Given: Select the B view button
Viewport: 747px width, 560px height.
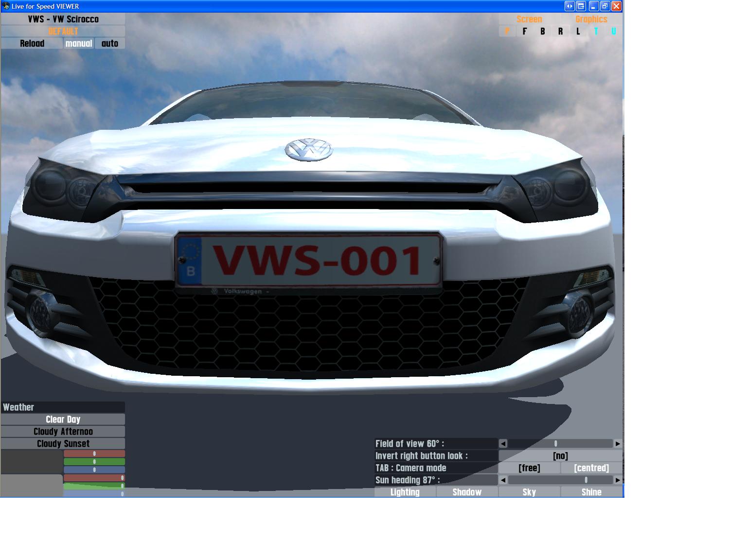Looking at the screenshot, I should coord(543,31).
